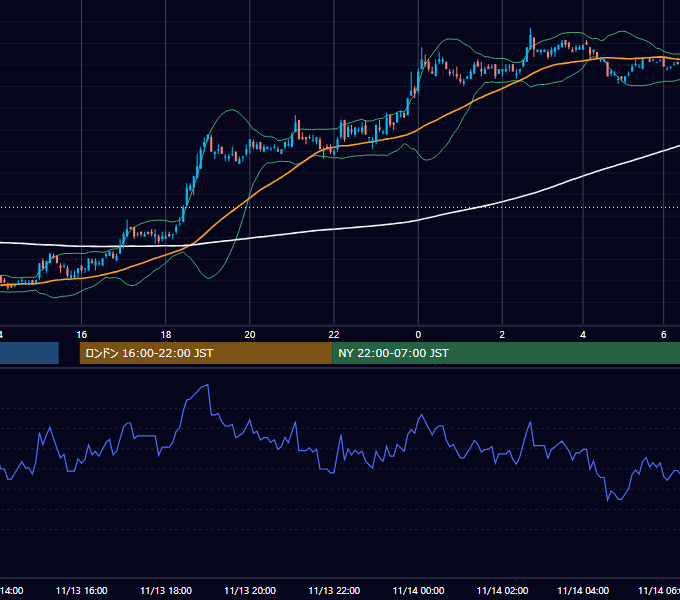The width and height of the screenshot is (680, 600).
Task: Click the 11/13 16:00 date label
Action: click(82, 590)
